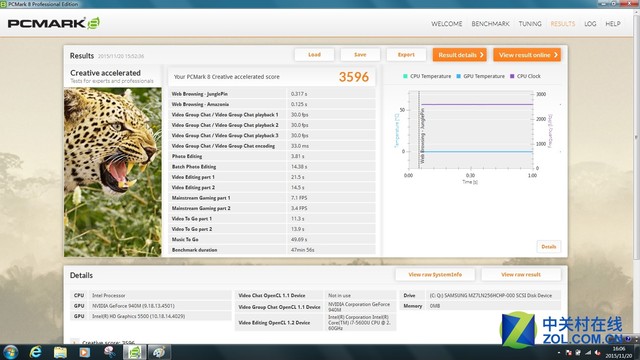640x360 pixels.
Task: Click the CPU Intel Processor entry
Action: [151, 295]
